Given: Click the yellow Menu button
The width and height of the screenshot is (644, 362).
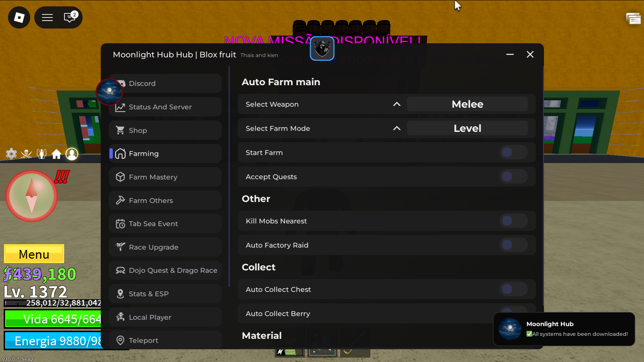Looking at the screenshot, I should pos(34,254).
